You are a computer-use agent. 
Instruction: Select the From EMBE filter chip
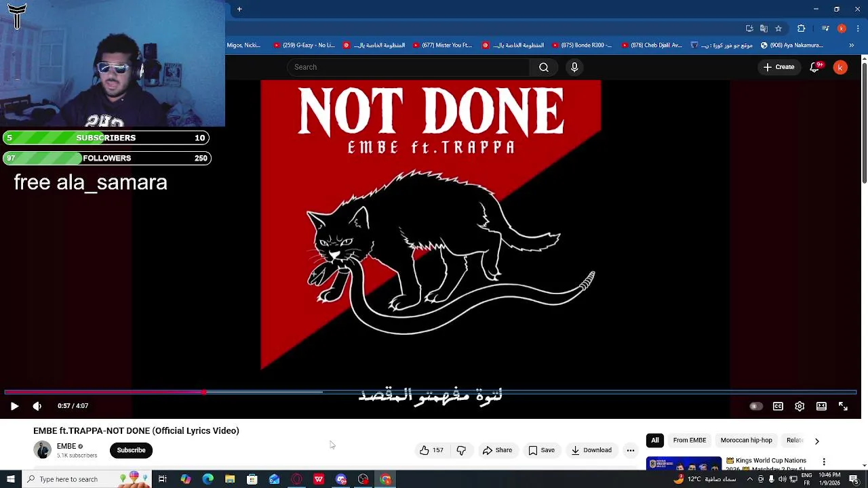tap(690, 441)
